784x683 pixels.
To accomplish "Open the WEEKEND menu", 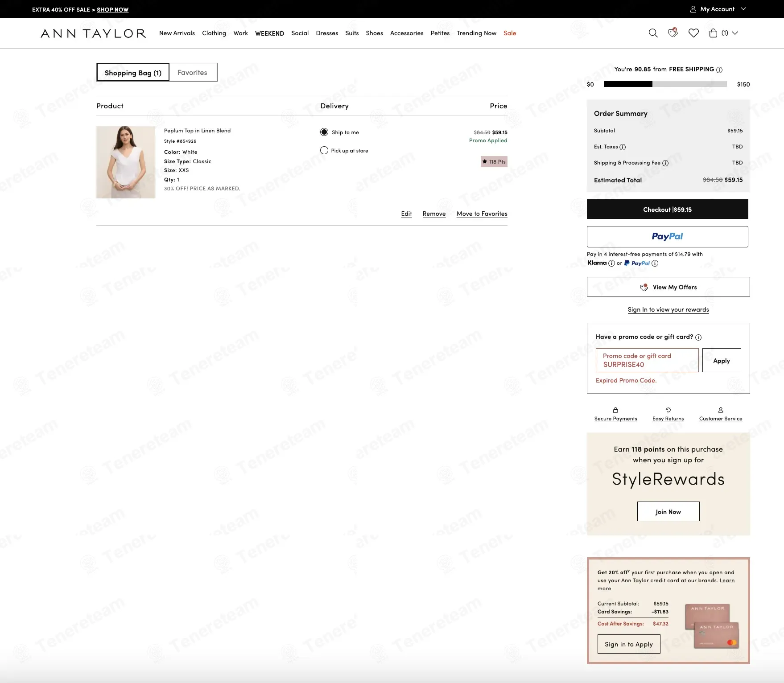I will pyautogui.click(x=269, y=33).
